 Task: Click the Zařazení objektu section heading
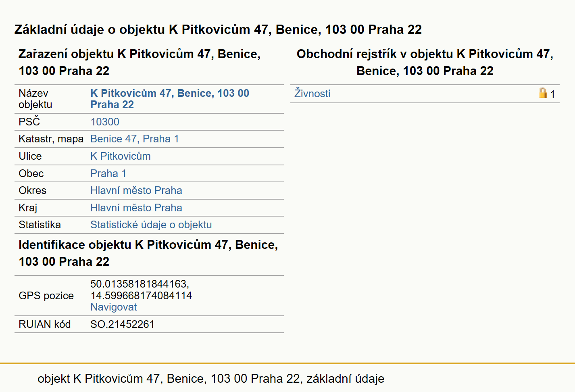[x=140, y=62]
